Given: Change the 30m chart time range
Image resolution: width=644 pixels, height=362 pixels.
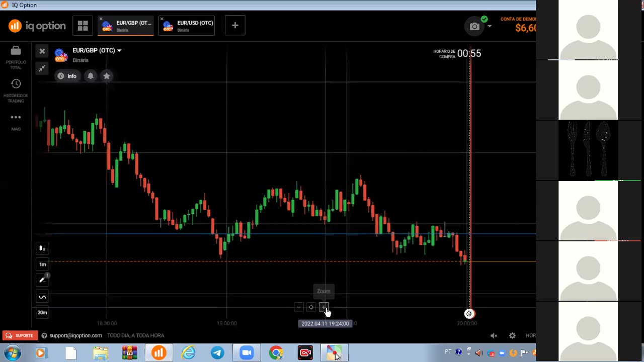Looking at the screenshot, I should pos(42,313).
